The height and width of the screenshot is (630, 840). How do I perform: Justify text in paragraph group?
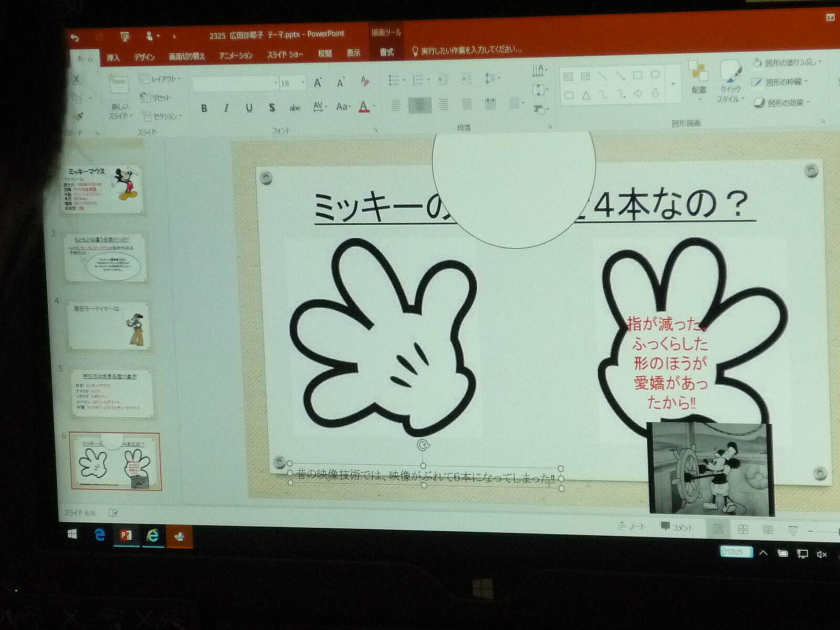(x=466, y=104)
